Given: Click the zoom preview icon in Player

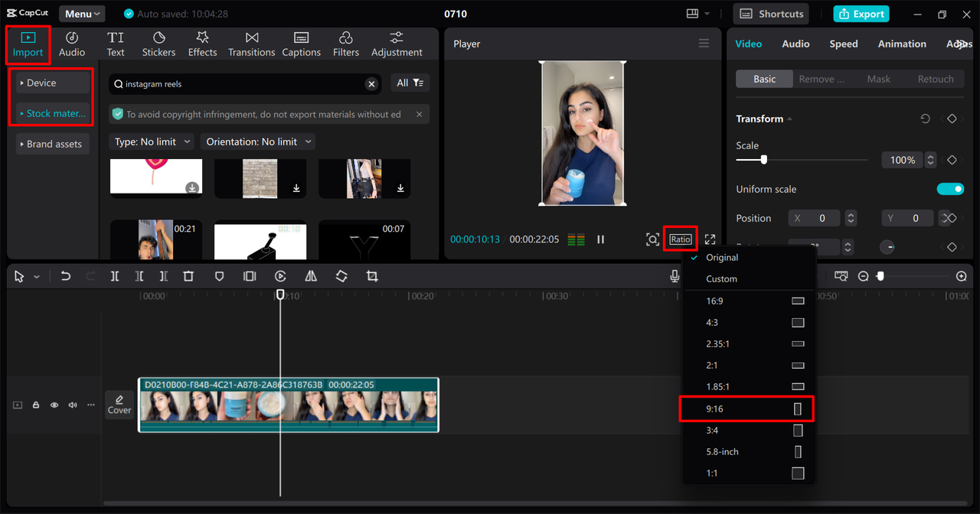Looking at the screenshot, I should click(652, 239).
